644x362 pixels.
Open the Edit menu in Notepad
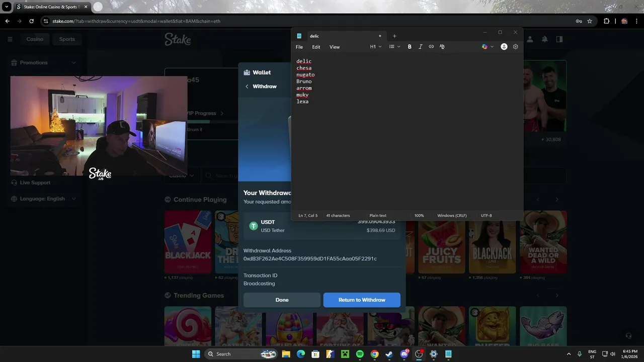(316, 47)
